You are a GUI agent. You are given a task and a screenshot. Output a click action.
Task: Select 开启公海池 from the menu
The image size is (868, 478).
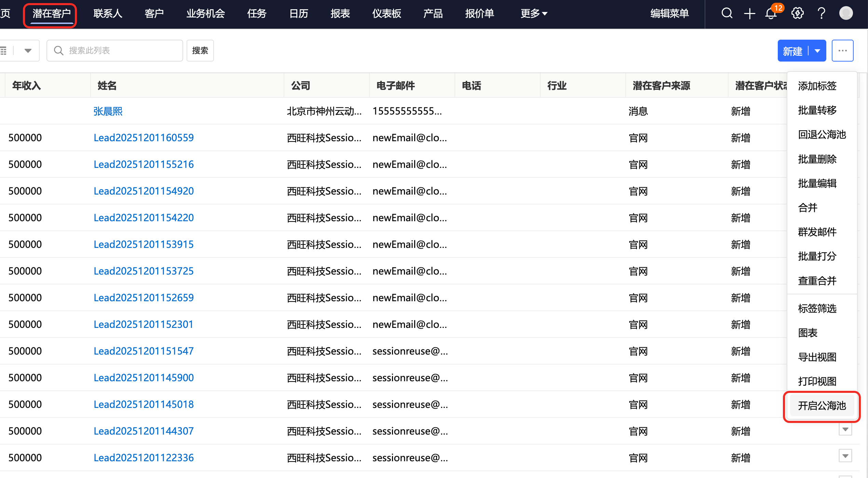point(822,406)
